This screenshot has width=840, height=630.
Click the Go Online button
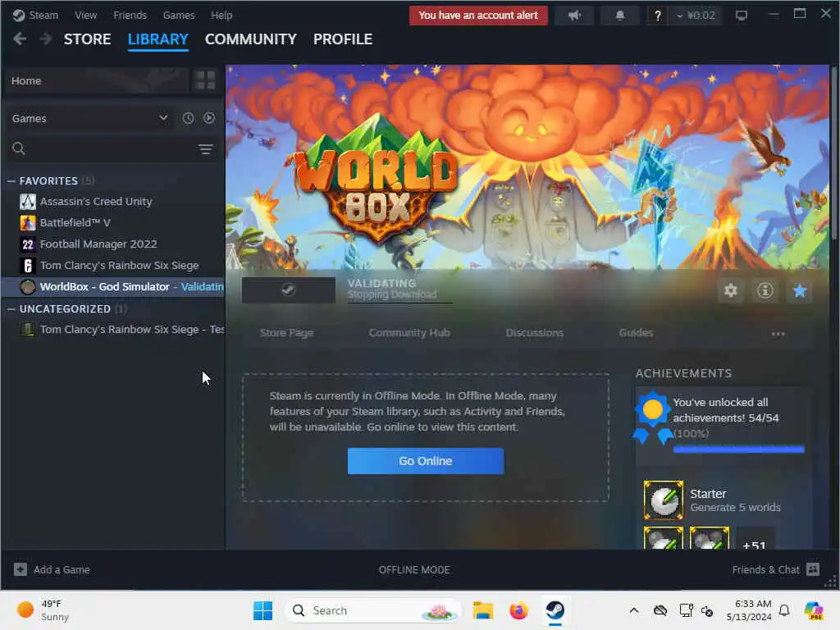(426, 461)
